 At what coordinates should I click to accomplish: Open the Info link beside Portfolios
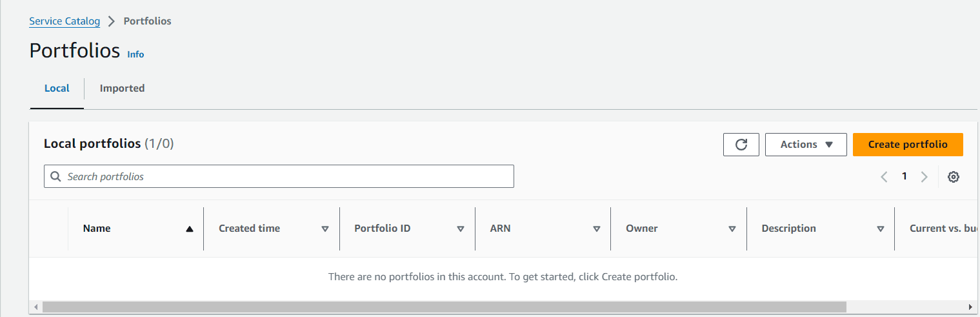pos(135,54)
